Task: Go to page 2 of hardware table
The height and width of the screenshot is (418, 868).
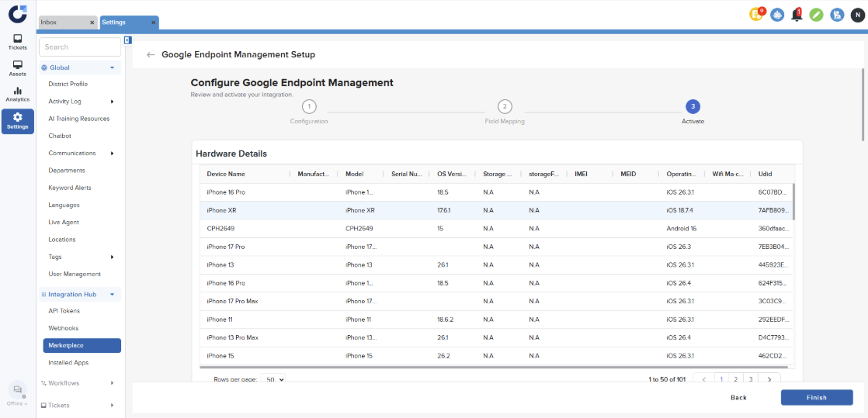Action: (735, 379)
